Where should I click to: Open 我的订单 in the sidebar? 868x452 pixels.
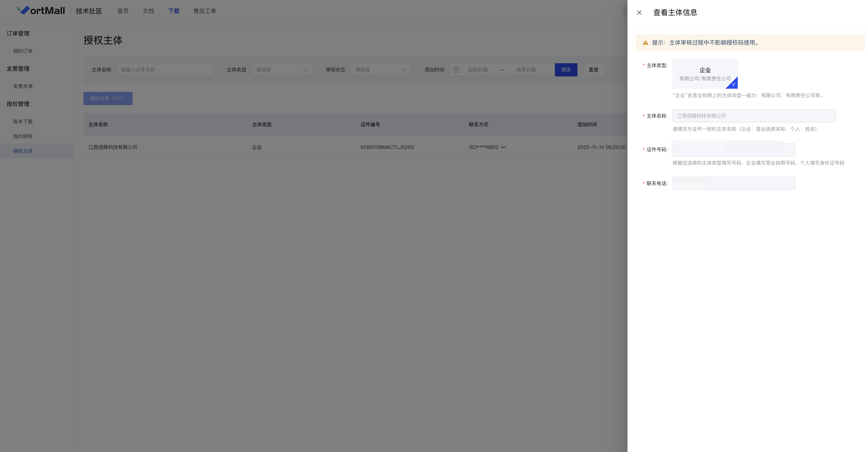[23, 51]
